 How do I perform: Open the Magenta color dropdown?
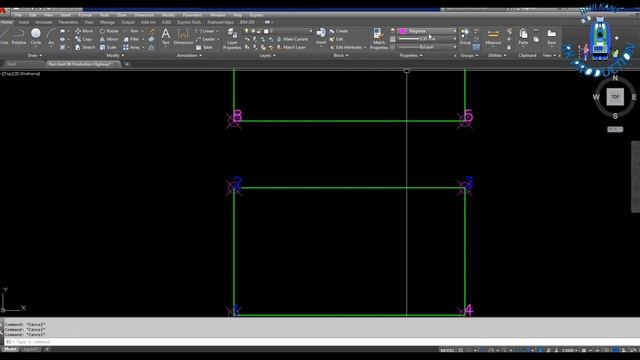[x=427, y=31]
